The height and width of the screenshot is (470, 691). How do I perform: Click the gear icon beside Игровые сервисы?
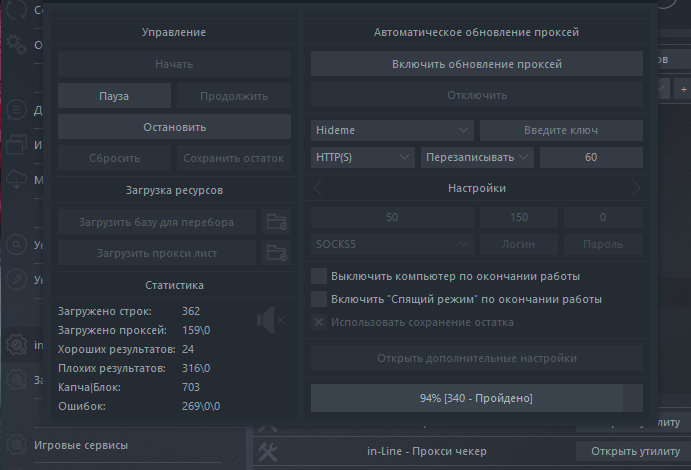pos(16,445)
